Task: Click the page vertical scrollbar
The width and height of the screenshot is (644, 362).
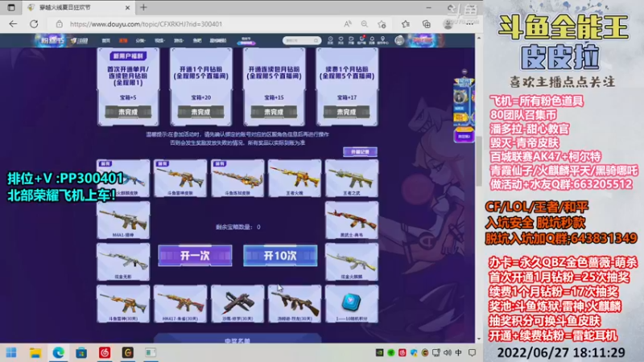Action: pyautogui.click(x=479, y=160)
